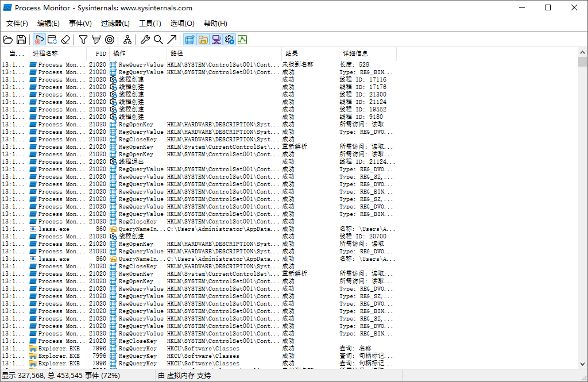Image resolution: width=588 pixels, height=382 pixels.
Task: Click the process icon in 未找到名称 row
Action: point(33,64)
